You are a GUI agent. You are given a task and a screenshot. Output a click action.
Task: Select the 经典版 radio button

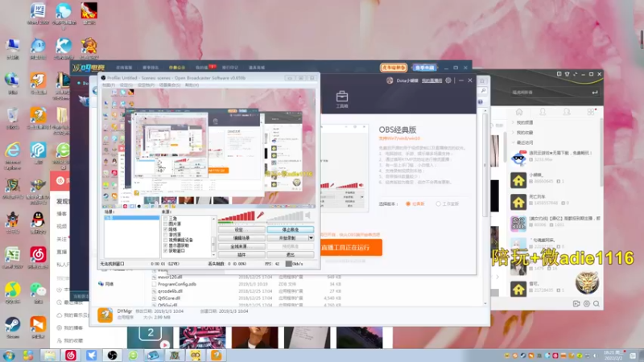click(x=408, y=204)
